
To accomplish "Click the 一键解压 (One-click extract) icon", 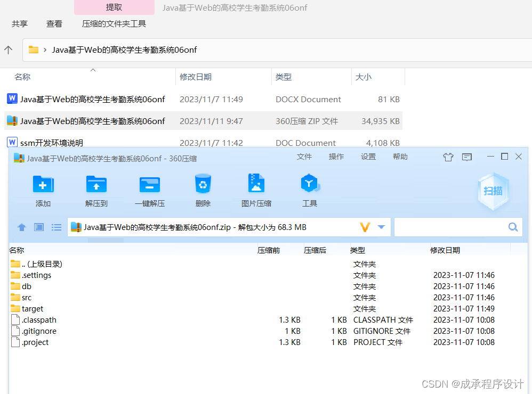I will 149,189.
